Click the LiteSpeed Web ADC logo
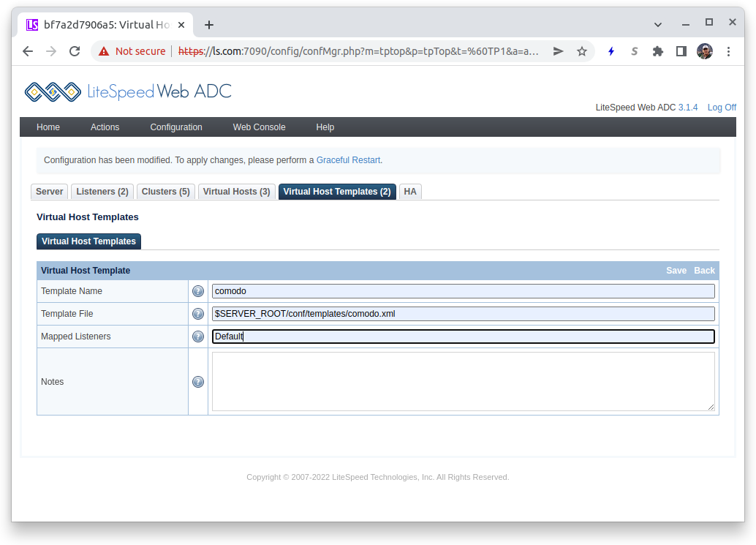 pos(128,91)
